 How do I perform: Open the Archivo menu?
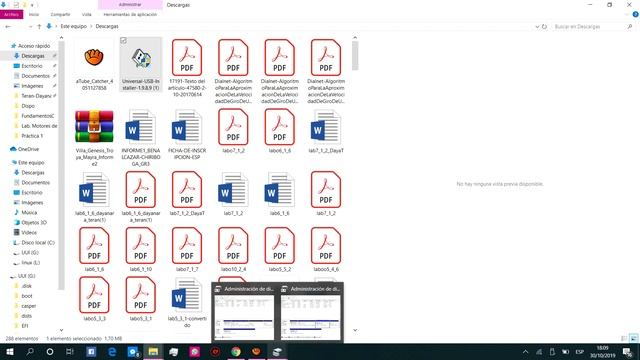click(x=11, y=14)
